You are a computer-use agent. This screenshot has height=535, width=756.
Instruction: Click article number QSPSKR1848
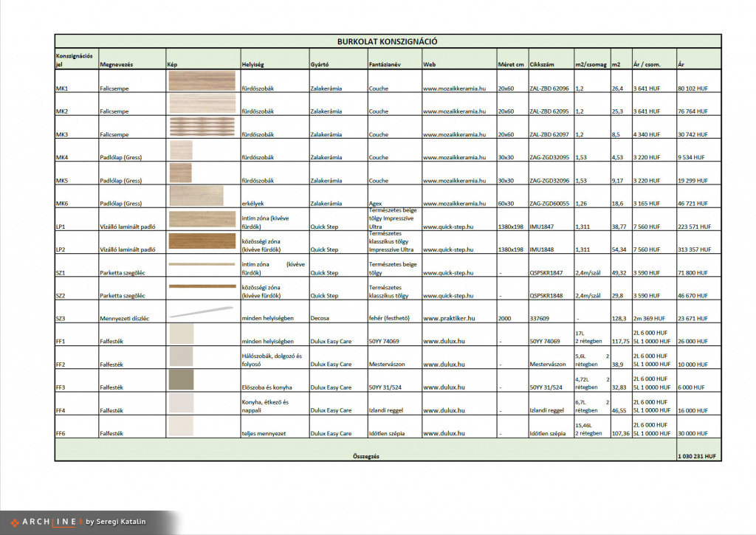click(x=546, y=295)
